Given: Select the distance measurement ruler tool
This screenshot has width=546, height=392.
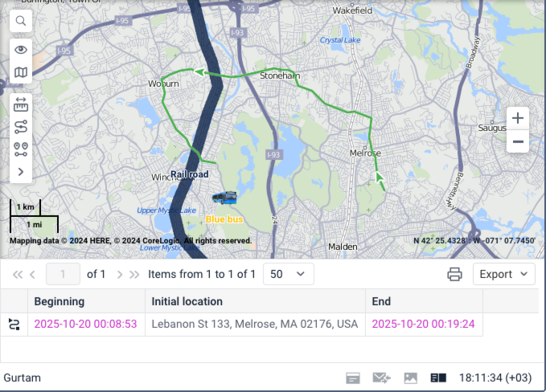Looking at the screenshot, I should tap(21, 104).
